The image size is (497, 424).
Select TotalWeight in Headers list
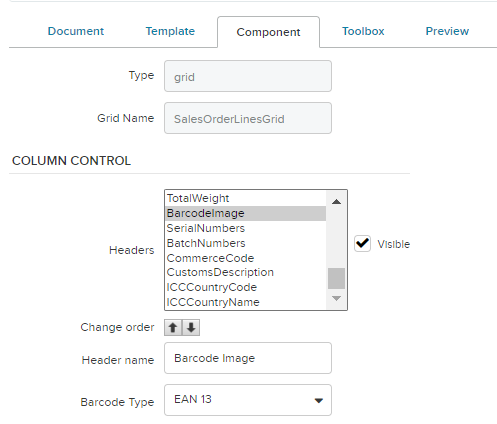[x=245, y=198]
